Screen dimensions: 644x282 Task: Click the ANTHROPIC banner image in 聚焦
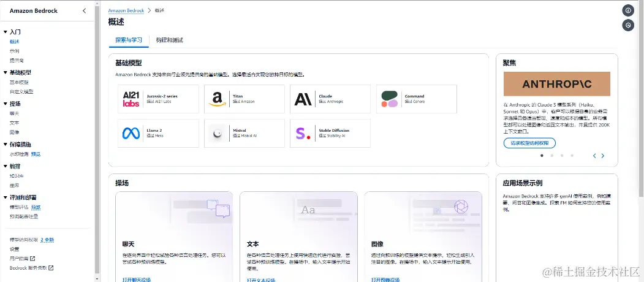click(x=557, y=84)
